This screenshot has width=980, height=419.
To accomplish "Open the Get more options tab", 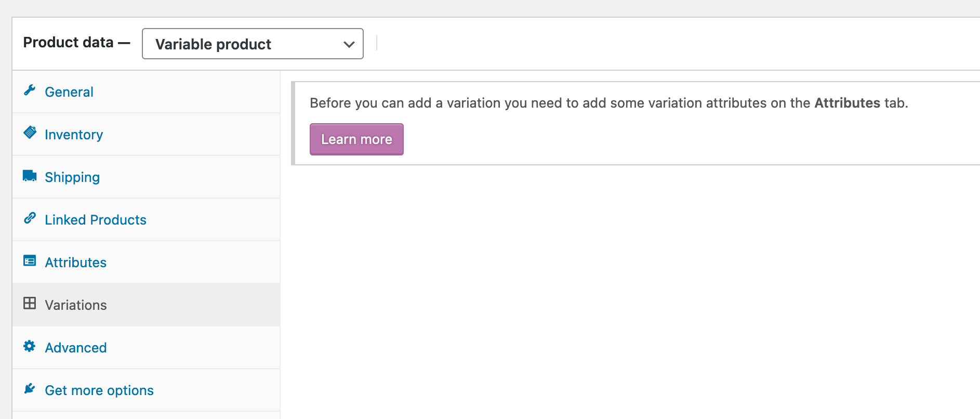I will click(99, 390).
